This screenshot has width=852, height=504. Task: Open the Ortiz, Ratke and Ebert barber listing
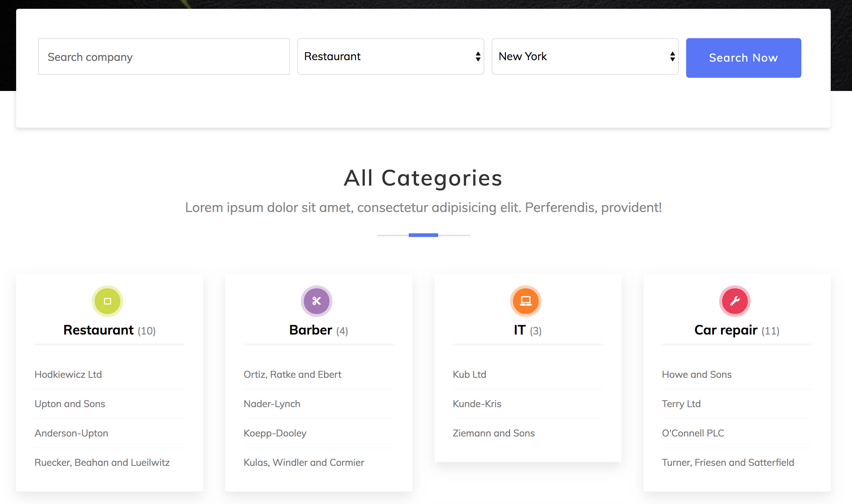pos(292,375)
